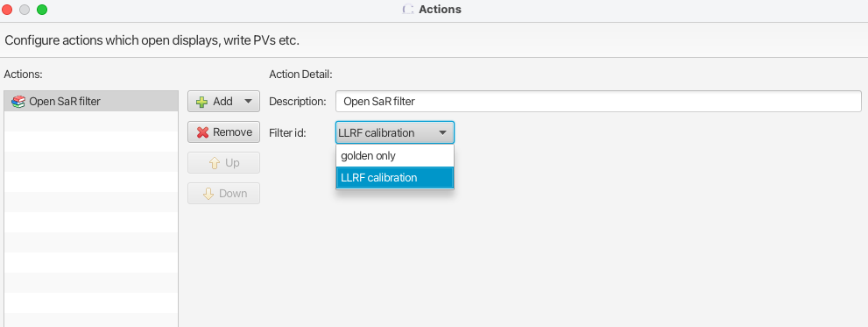Click the Add button
Screen dimensions: 868x327
[223, 102]
